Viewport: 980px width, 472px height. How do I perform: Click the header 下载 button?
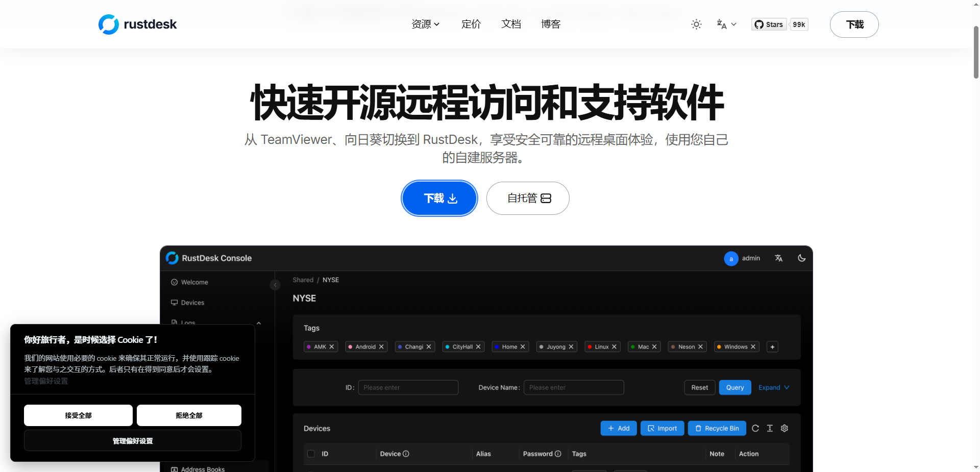(854, 24)
